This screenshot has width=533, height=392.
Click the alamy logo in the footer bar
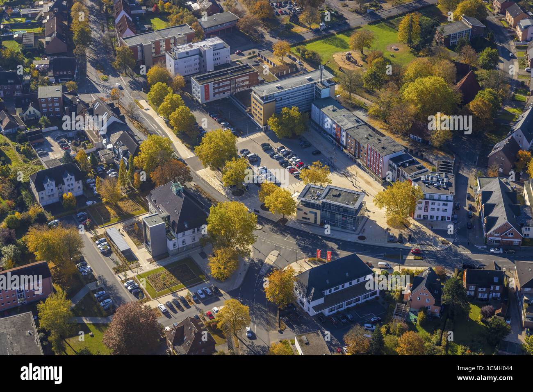click(x=41, y=373)
